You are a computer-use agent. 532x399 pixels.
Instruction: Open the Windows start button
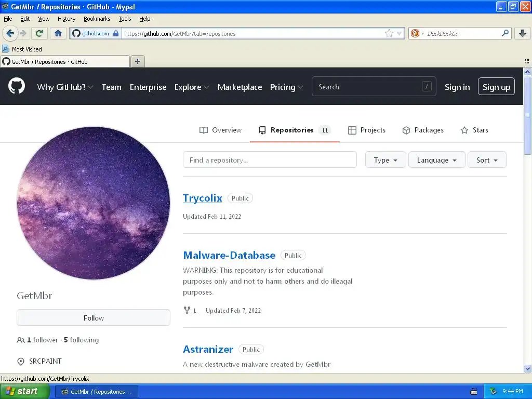pos(25,391)
